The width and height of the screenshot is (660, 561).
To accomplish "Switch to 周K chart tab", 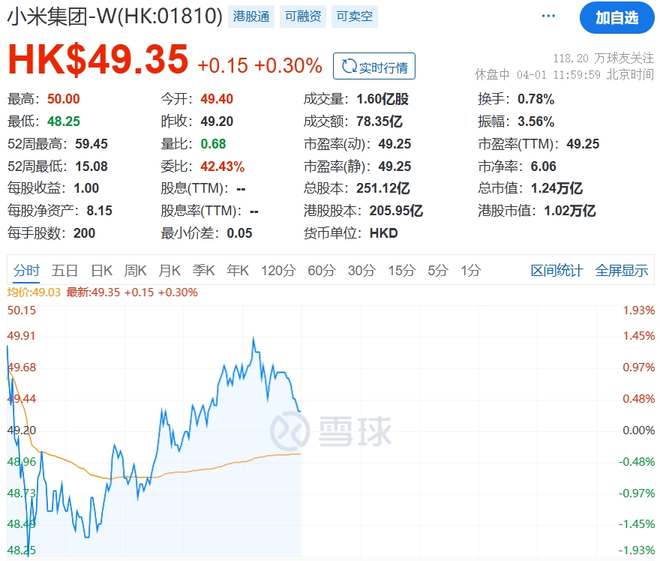I will click(x=135, y=270).
